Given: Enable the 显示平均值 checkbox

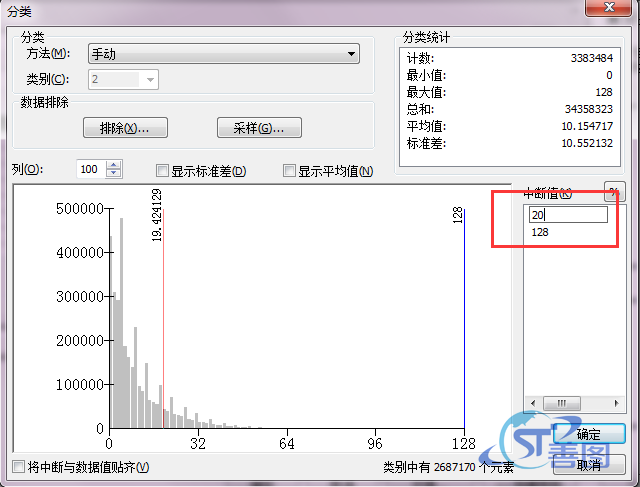Looking at the screenshot, I should [289, 171].
